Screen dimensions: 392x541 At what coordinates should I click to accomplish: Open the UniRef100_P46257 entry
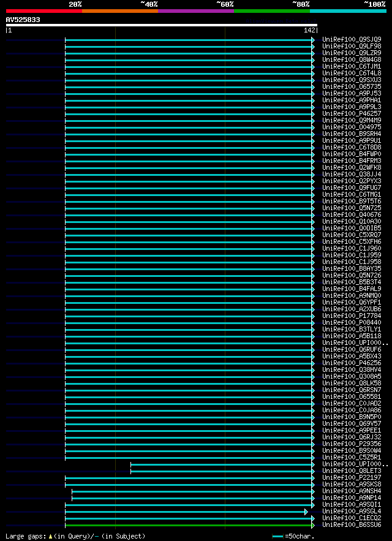click(x=352, y=113)
